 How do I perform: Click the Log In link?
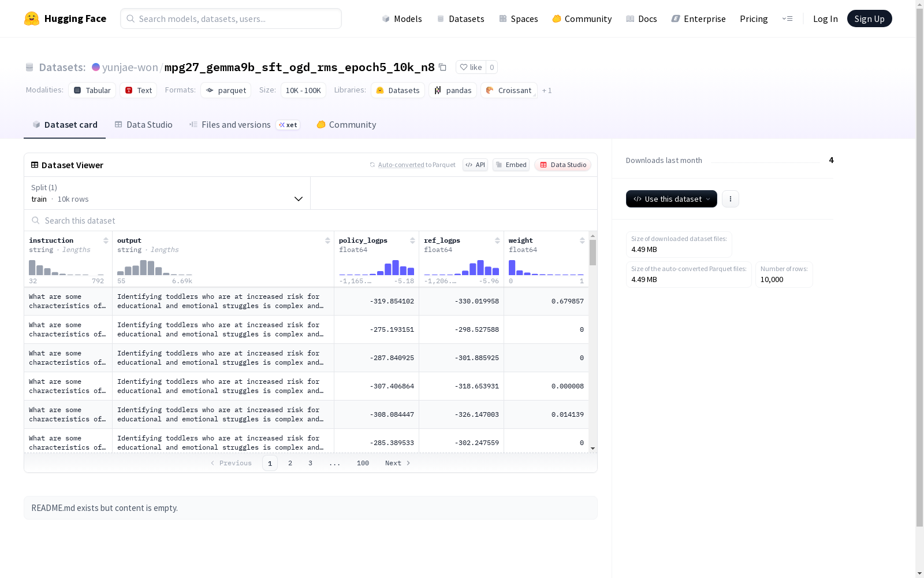pos(825,18)
